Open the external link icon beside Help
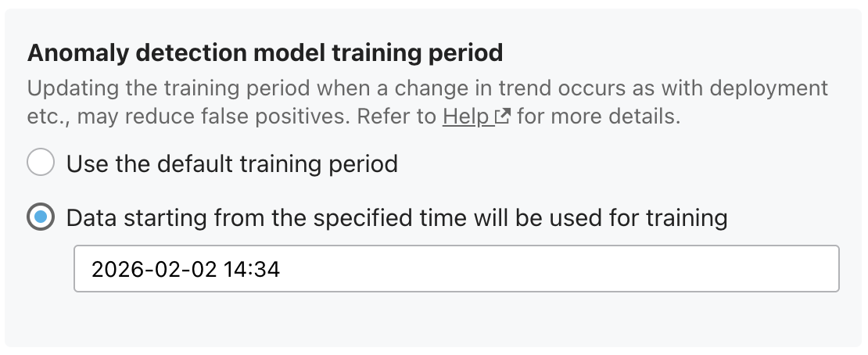The image size is (868, 355). (503, 117)
